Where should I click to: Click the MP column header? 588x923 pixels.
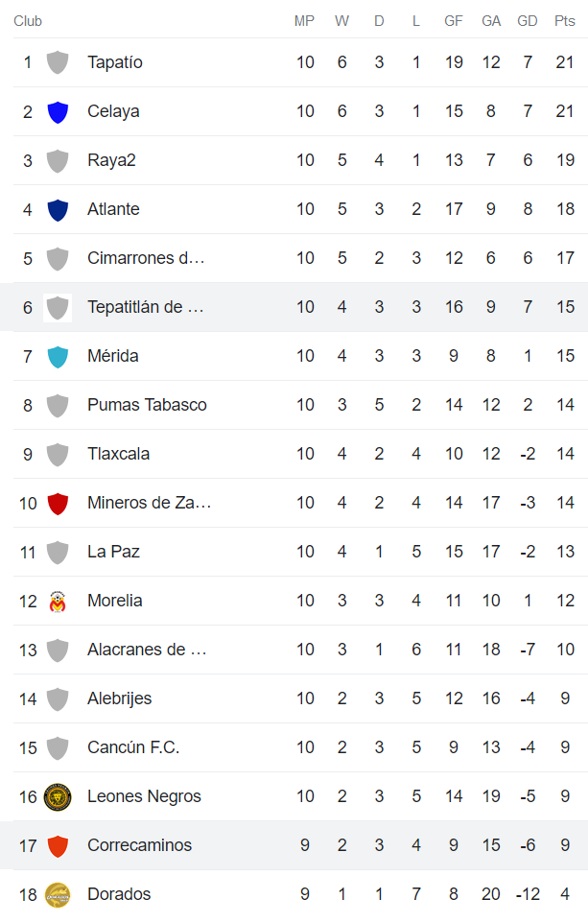305,21
